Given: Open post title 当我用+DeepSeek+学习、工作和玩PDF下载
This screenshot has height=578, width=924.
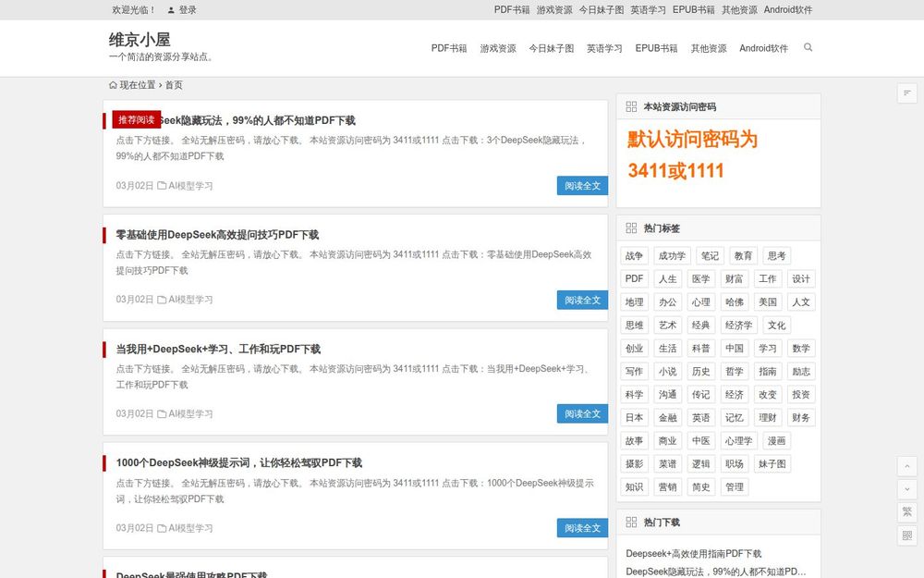Looking at the screenshot, I should click(x=218, y=350).
